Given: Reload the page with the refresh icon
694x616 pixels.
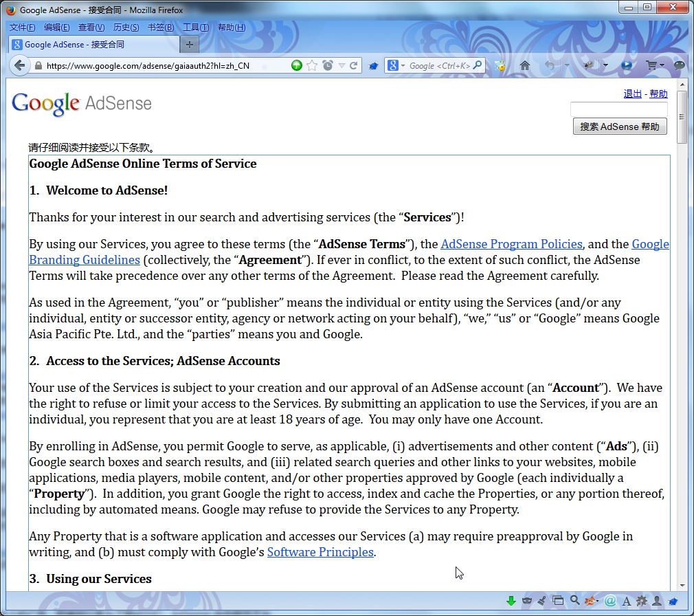Looking at the screenshot, I should (x=353, y=65).
